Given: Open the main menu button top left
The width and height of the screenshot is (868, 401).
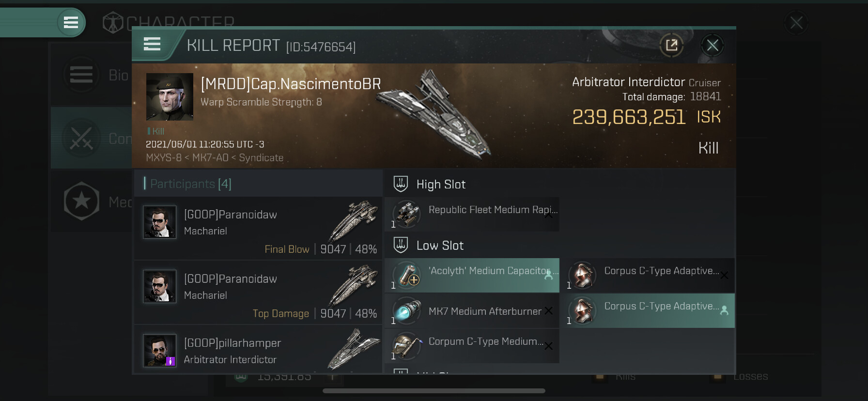Looking at the screenshot, I should [71, 22].
